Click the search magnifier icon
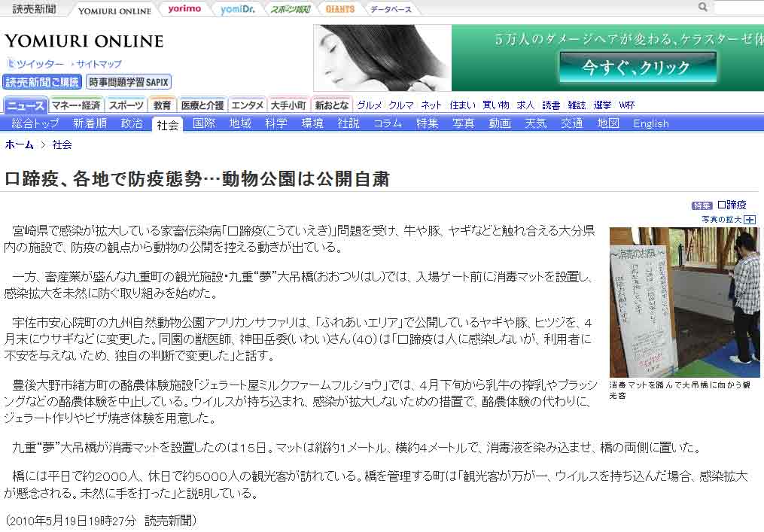This screenshot has height=532, width=764. click(x=703, y=8)
